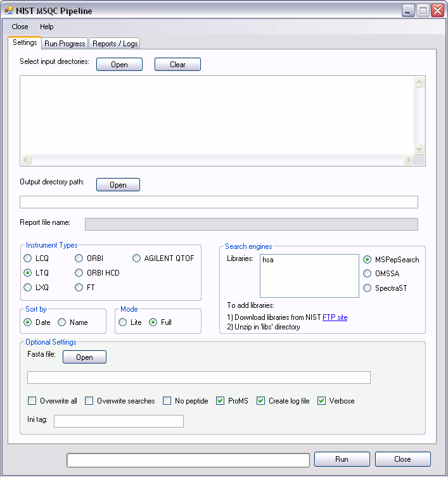Switch to the Reports / Logs tab
The image size is (448, 477).
[x=114, y=44]
